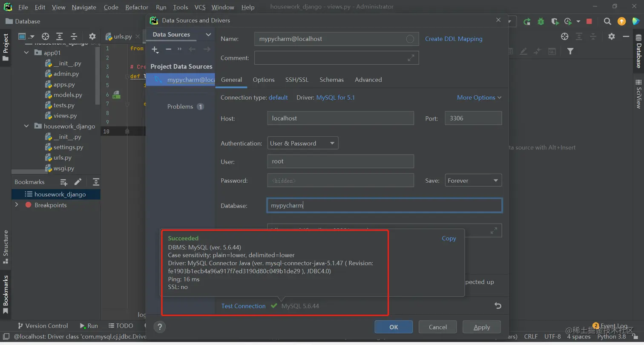Click the Bookmarks edit pencil icon
644x345 pixels.
point(78,182)
